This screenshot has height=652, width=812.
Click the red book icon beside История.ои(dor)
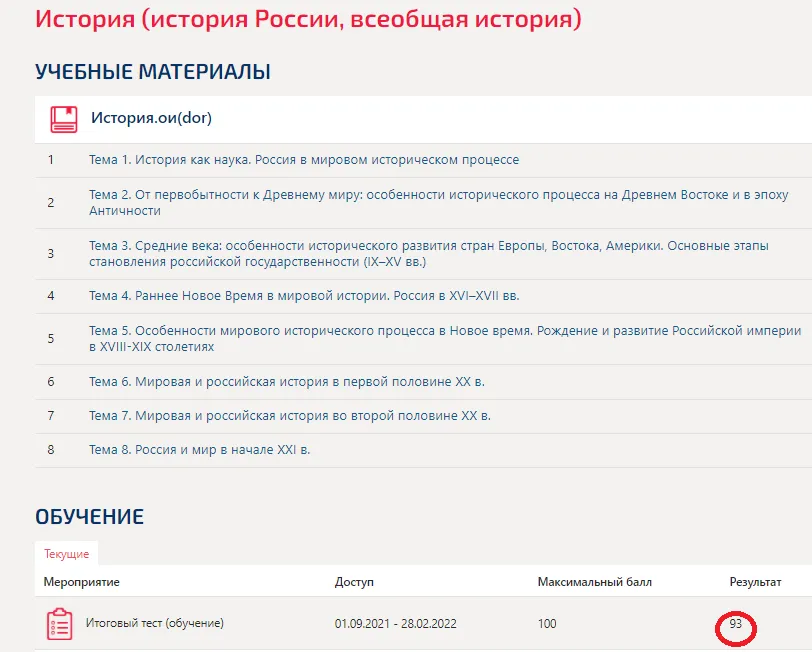(x=64, y=119)
